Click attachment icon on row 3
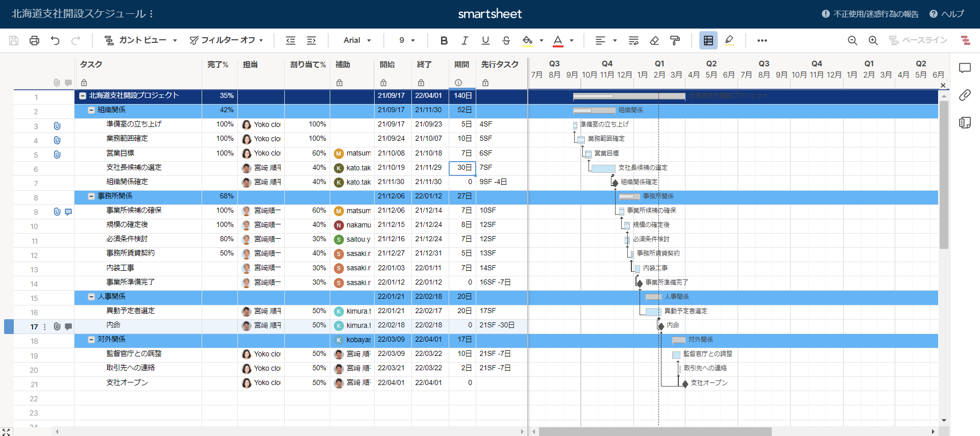Viewport: 980px width, 436px height. (x=57, y=126)
